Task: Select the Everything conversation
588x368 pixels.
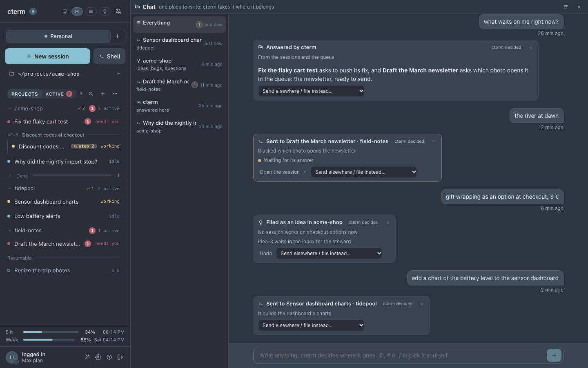Action: 179,25
